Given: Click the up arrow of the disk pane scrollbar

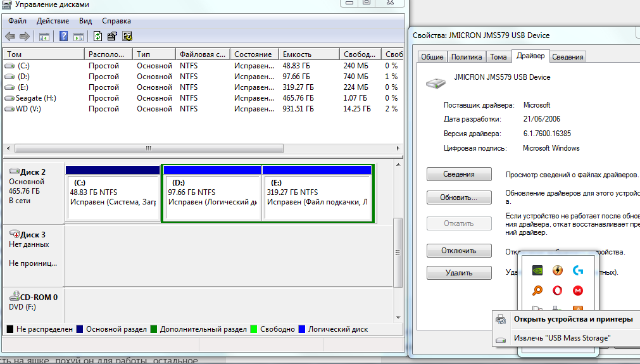Looking at the screenshot, I should (x=398, y=165).
